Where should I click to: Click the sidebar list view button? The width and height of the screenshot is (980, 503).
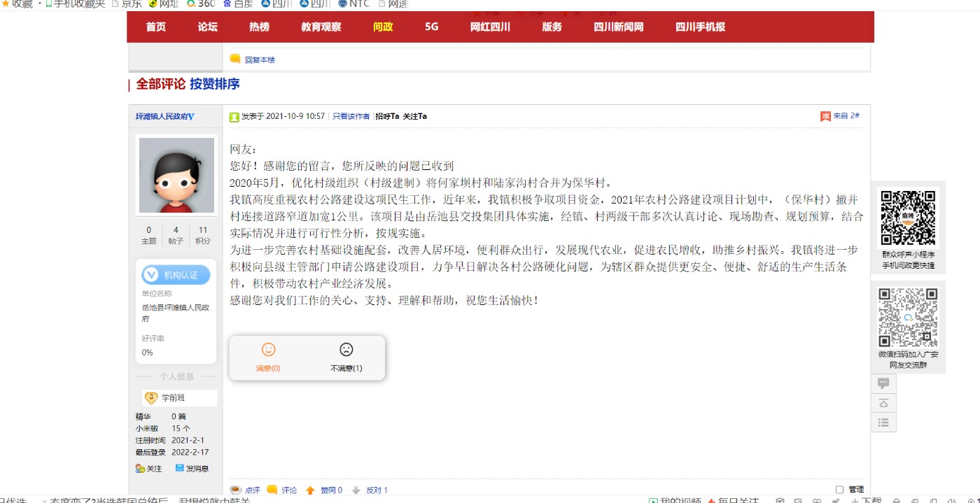pyautogui.click(x=883, y=423)
